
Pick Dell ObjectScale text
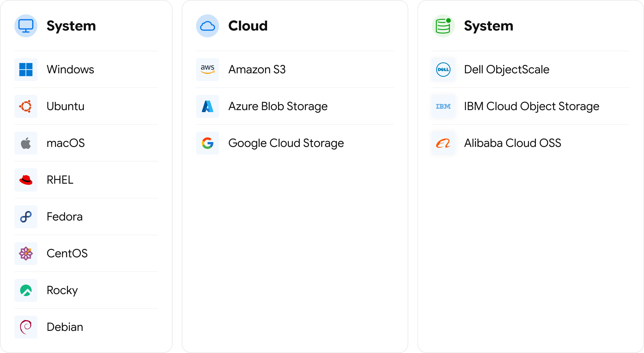pos(507,70)
